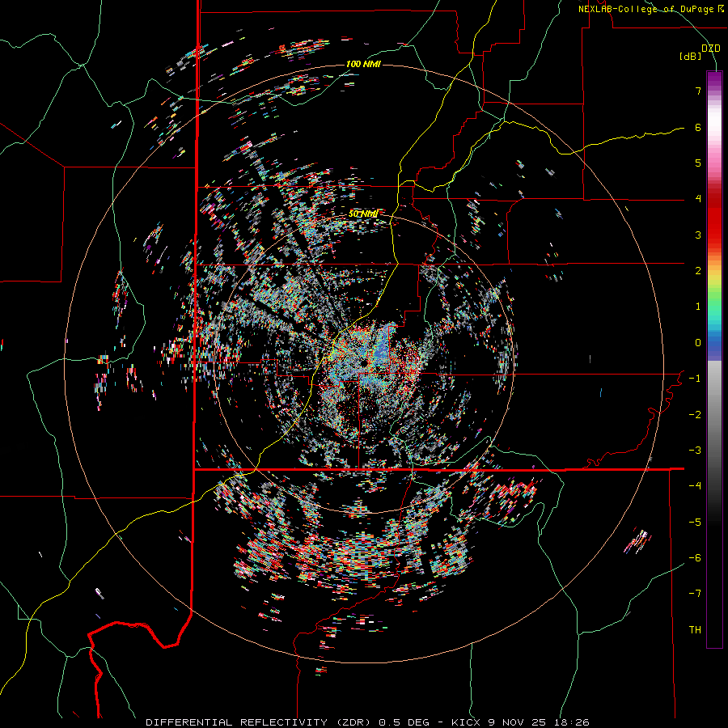
Task: Select the -7 dB scale label
Action: pyautogui.click(x=695, y=594)
